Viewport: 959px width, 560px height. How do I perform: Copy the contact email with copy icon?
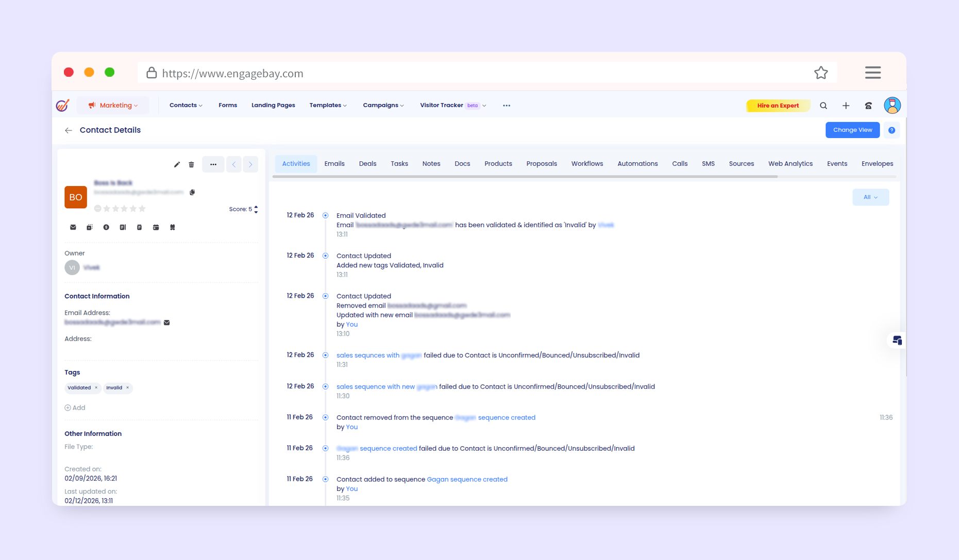coord(192,192)
